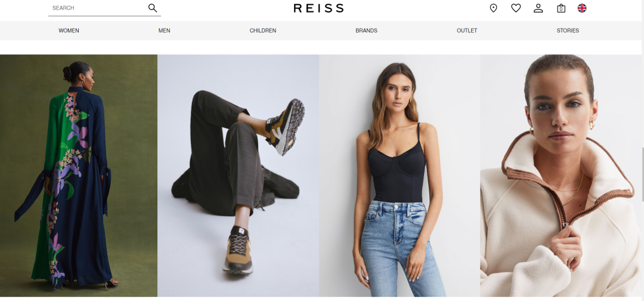Viewport: 644px width, 301px height.
Task: Open the store locator pin icon
Action: (x=493, y=8)
